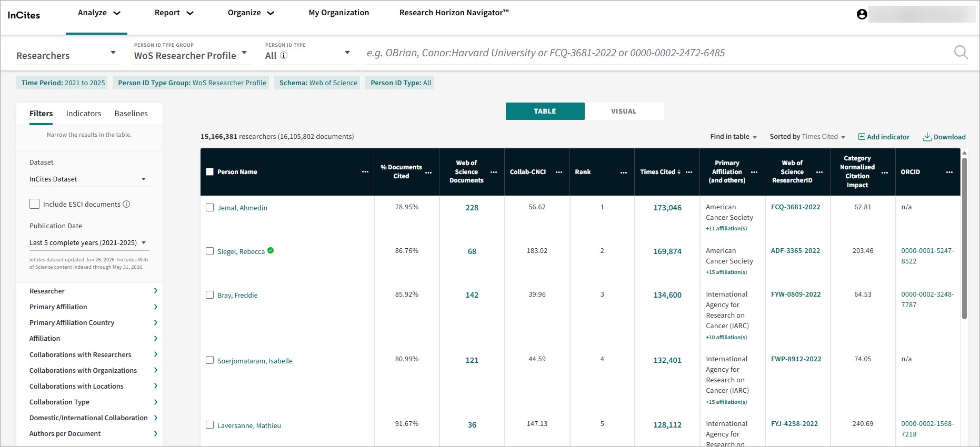Open ResearcherID FCQ-3681-2022 link
Image resolution: width=980 pixels, height=447 pixels.
(x=795, y=207)
